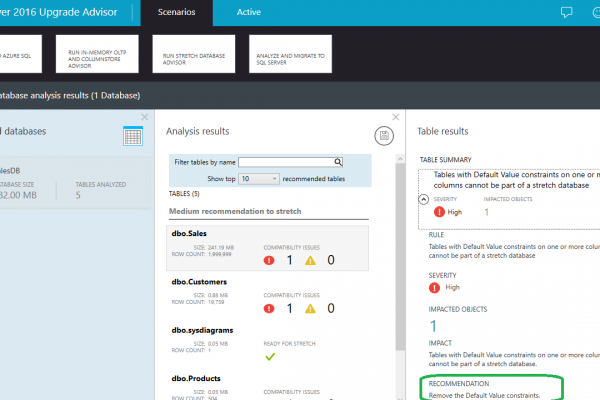600x400 pixels.
Task: Click the analysis results scrollbar thumb
Action: coord(400,256)
